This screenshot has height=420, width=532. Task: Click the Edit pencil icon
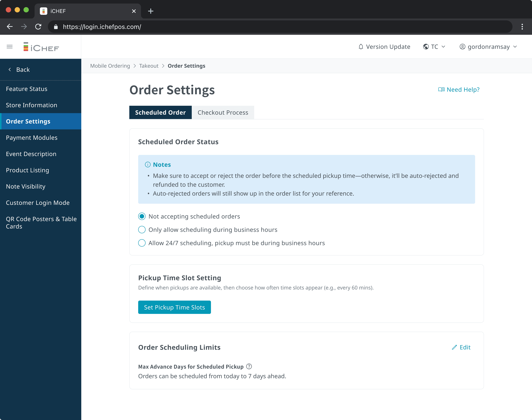454,347
